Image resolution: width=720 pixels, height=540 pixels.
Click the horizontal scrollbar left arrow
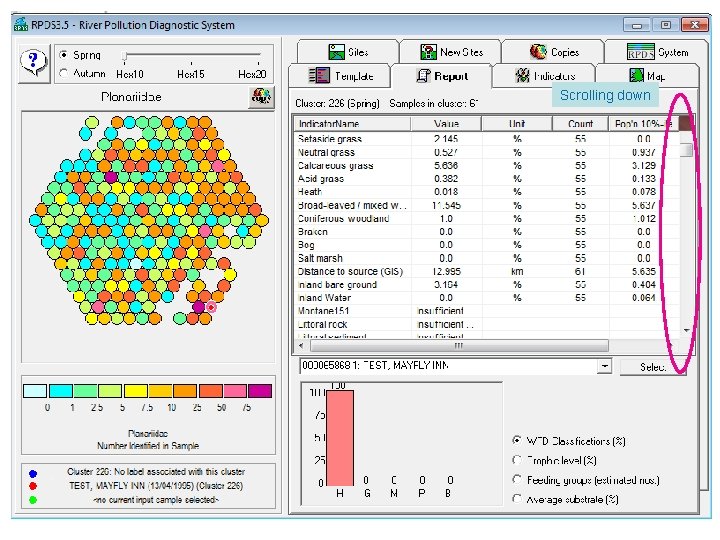click(301, 345)
